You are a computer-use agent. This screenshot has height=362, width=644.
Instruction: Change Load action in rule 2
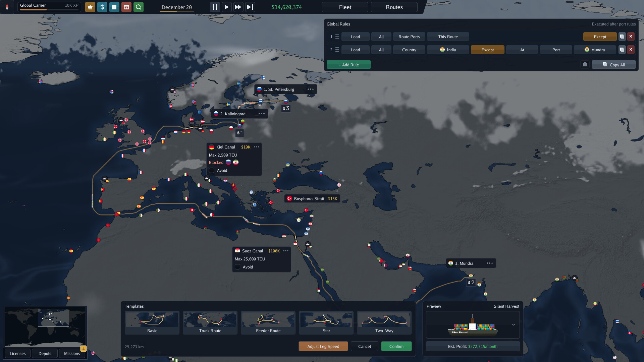pyautogui.click(x=355, y=50)
